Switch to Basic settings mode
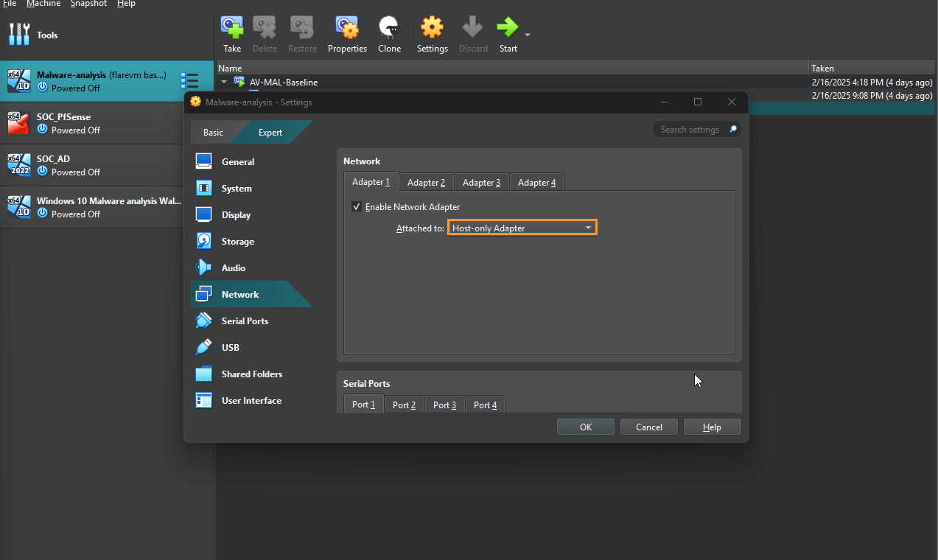This screenshot has width=938, height=560. pyautogui.click(x=213, y=132)
